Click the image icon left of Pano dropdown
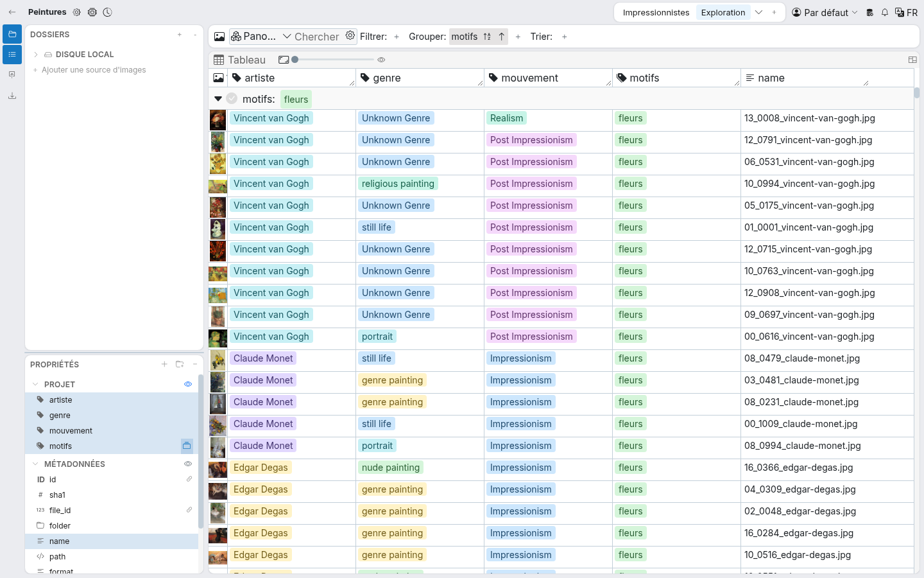This screenshot has height=578, width=924. pyautogui.click(x=219, y=37)
